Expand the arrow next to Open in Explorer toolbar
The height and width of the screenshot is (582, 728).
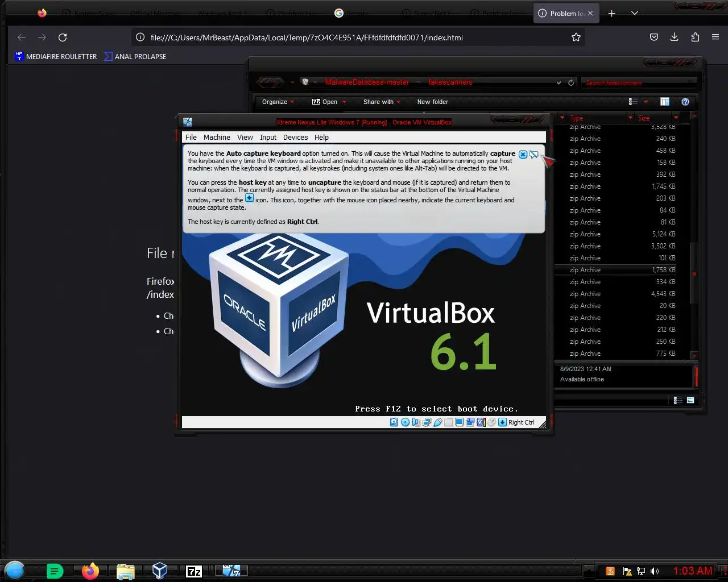pyautogui.click(x=344, y=102)
